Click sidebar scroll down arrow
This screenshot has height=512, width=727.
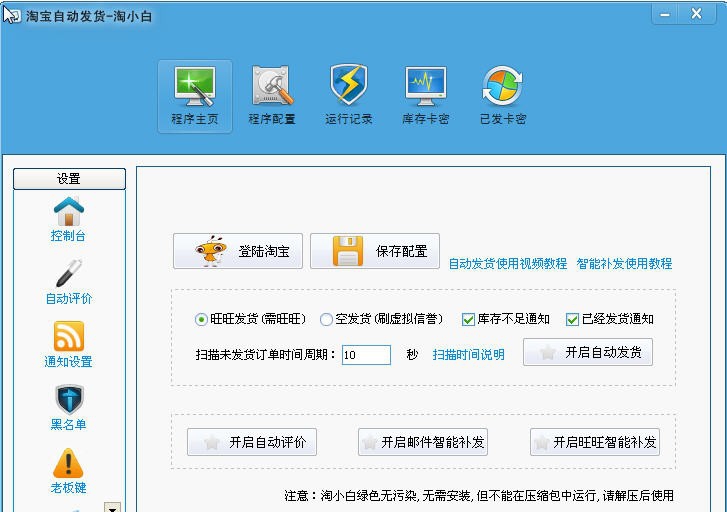[113, 507]
